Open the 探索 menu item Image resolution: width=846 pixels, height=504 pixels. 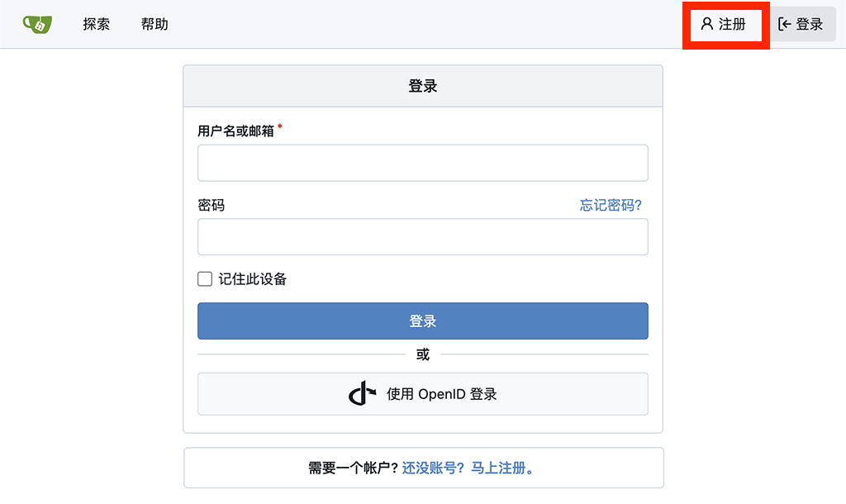click(x=96, y=24)
